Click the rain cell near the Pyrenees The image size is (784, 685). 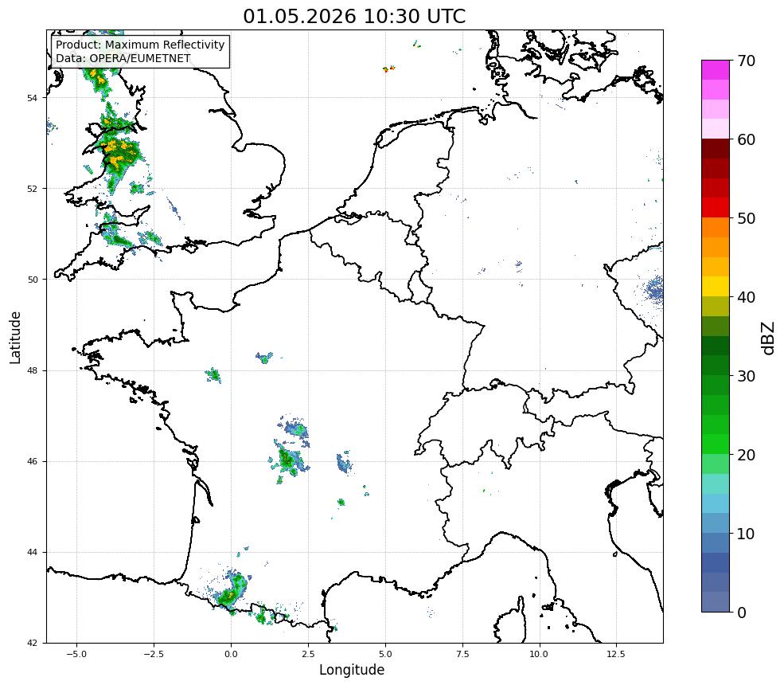(x=231, y=590)
